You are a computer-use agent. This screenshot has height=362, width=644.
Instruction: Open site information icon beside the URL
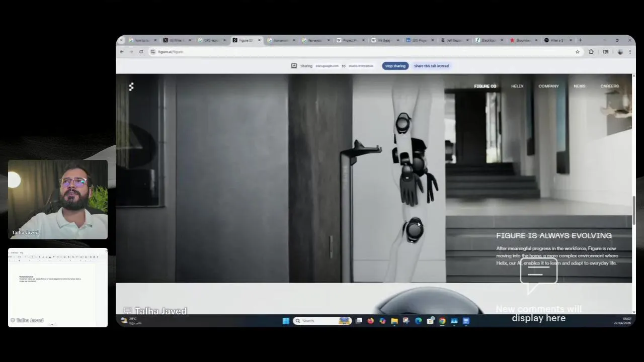tap(152, 52)
